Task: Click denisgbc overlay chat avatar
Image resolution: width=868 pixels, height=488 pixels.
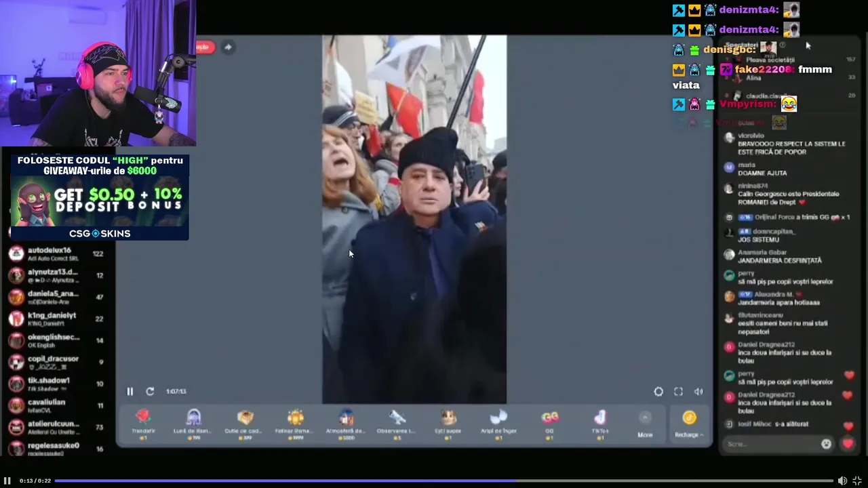Action: 768,49
